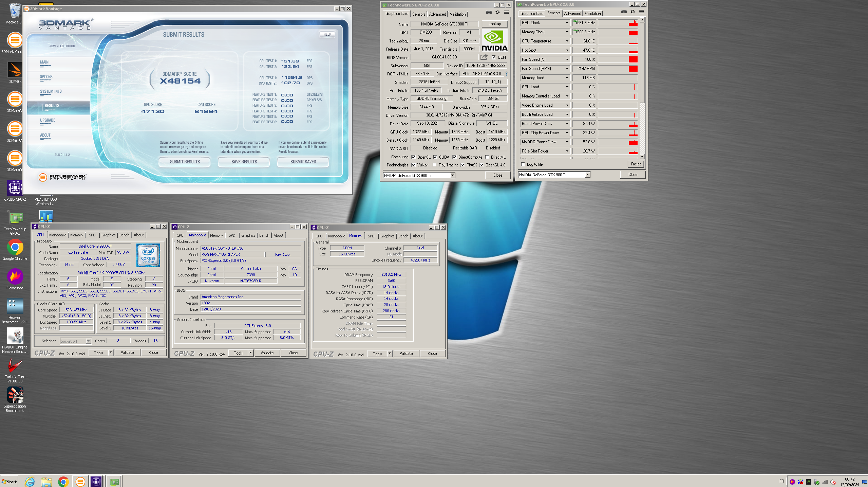Toggle the OpenCL checkbox

click(x=413, y=157)
